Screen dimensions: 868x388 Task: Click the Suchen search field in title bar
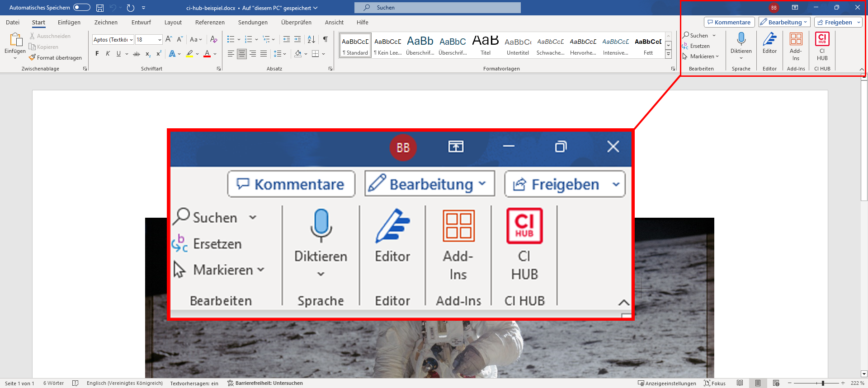point(437,8)
